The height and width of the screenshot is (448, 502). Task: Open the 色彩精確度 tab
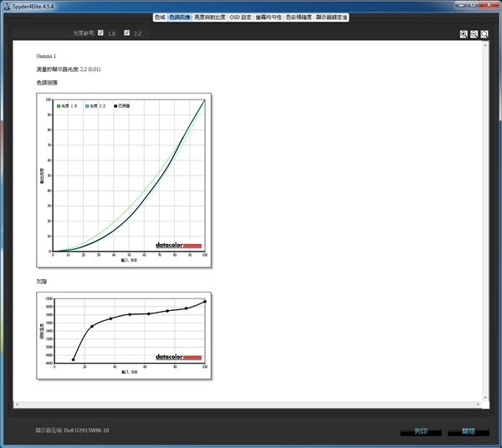(x=299, y=18)
